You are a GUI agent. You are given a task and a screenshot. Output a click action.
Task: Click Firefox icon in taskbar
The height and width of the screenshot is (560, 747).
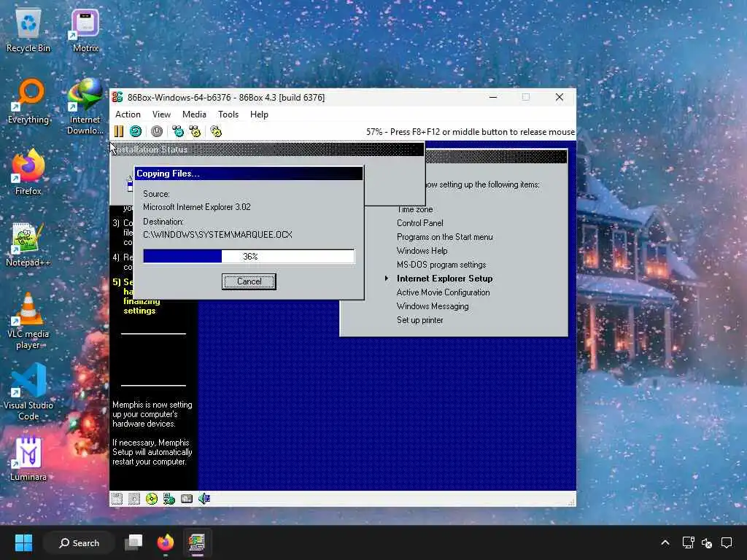166,542
